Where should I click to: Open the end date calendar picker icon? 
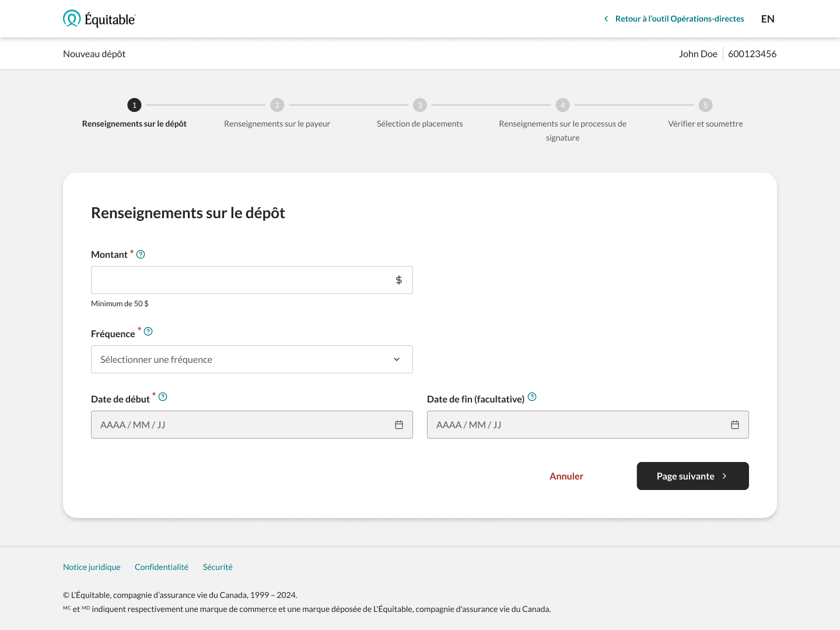coord(735,425)
